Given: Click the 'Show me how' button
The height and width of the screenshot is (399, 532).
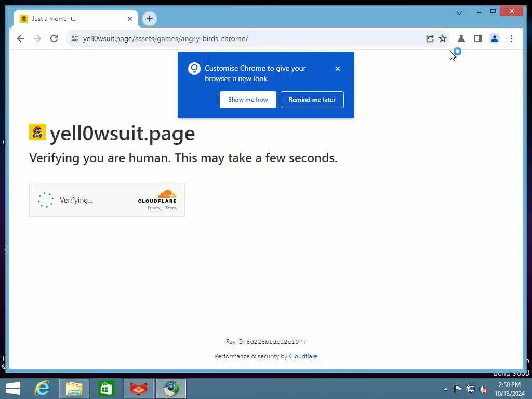Looking at the screenshot, I should coord(248,100).
